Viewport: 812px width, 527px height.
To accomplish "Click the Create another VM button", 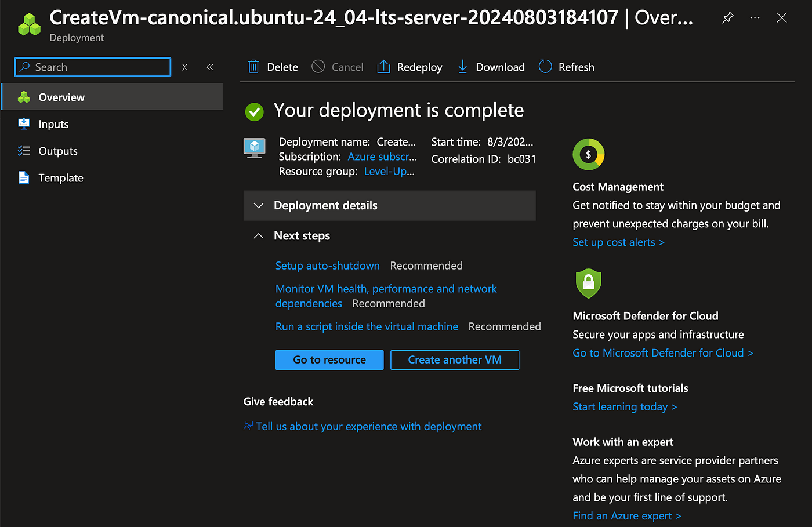I will pos(455,359).
